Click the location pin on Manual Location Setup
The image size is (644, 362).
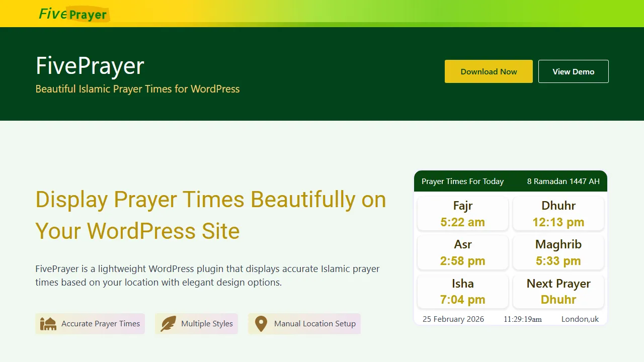[x=261, y=324]
